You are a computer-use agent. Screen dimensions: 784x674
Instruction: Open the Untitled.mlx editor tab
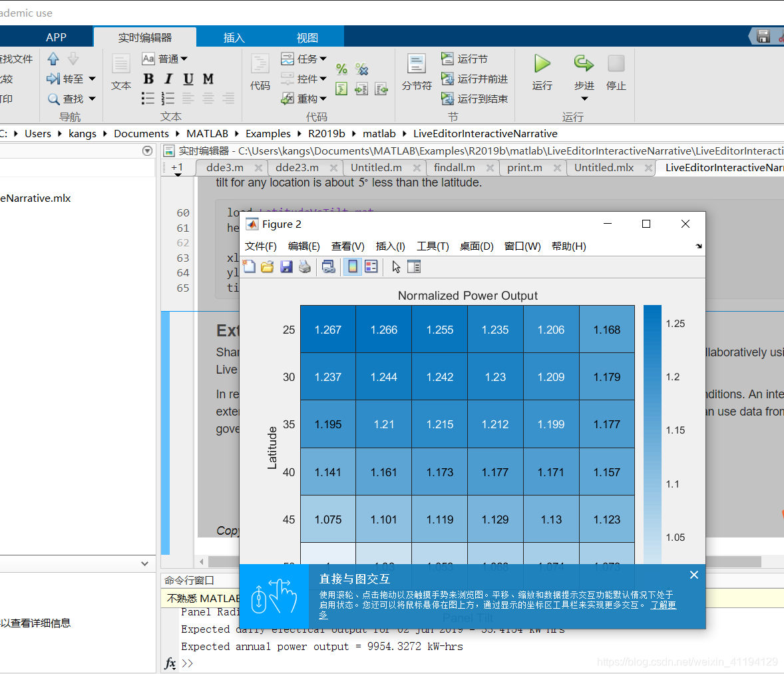click(x=604, y=168)
